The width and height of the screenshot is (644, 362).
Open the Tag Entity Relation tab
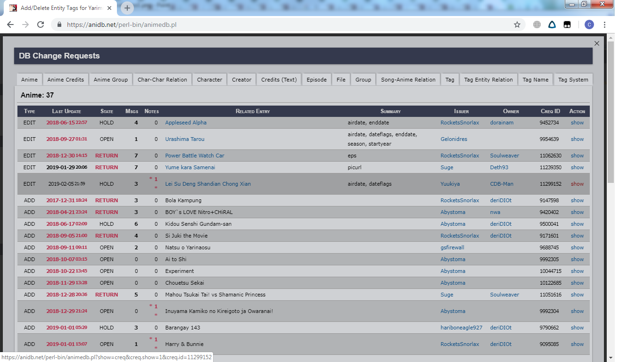[488, 80]
